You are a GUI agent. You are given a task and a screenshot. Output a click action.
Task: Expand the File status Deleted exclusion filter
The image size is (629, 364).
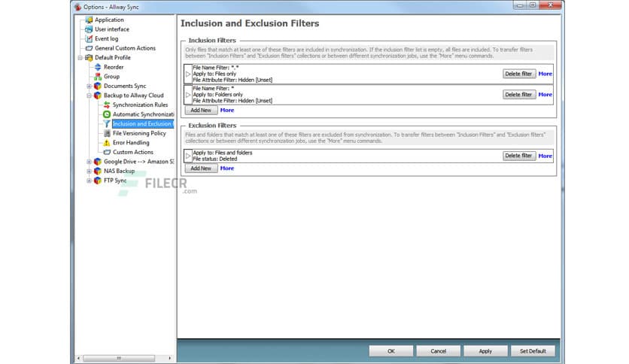tap(188, 156)
